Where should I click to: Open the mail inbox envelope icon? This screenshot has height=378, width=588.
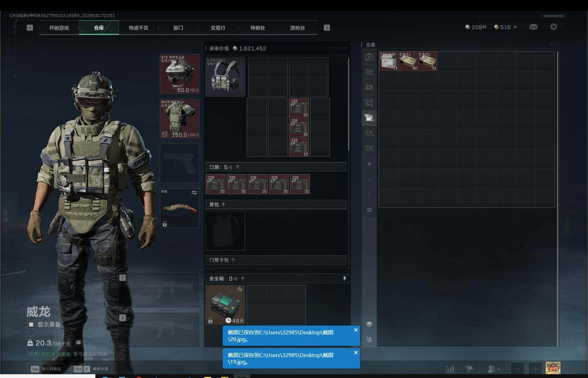tap(533, 27)
